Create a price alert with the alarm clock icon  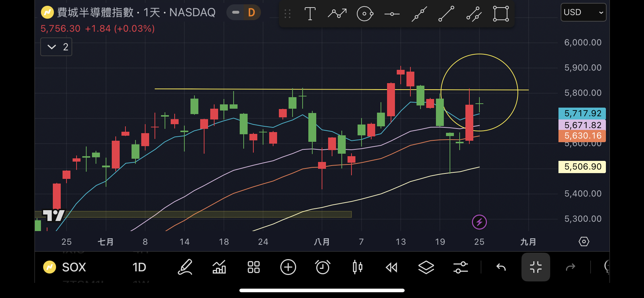tap(322, 267)
